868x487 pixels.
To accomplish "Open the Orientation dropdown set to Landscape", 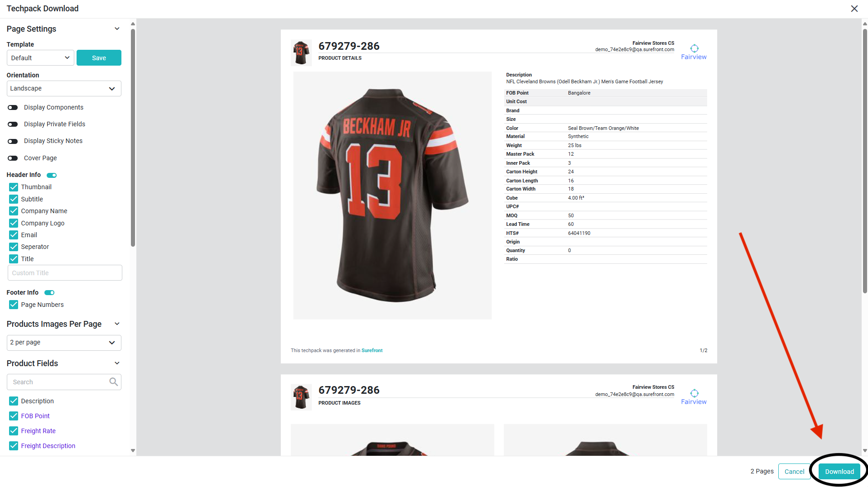I will pos(64,88).
